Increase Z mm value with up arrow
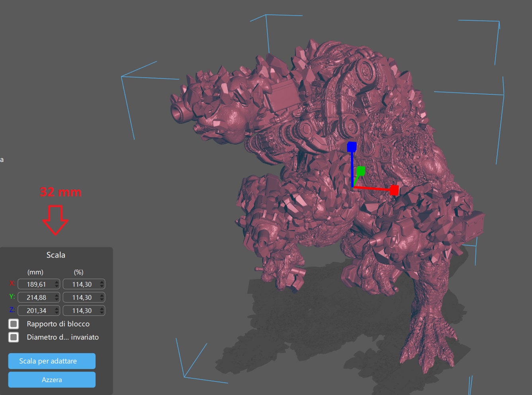 coord(57,308)
